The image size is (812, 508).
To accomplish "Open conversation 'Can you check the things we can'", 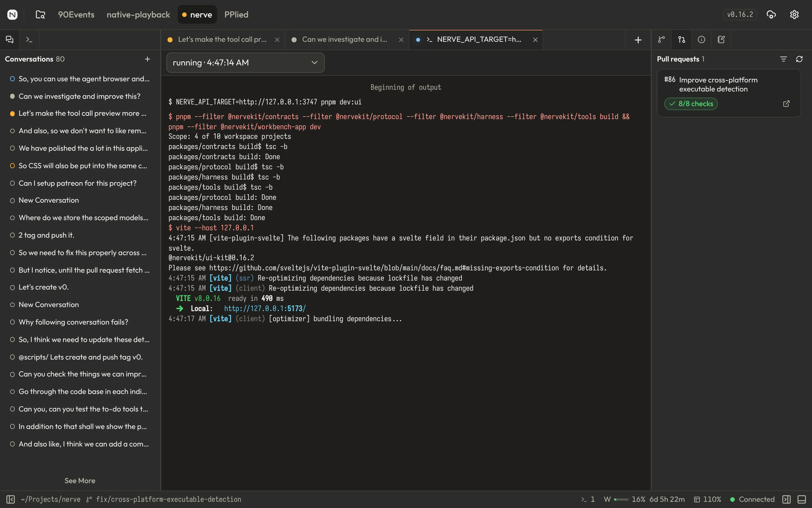I will (x=80, y=375).
